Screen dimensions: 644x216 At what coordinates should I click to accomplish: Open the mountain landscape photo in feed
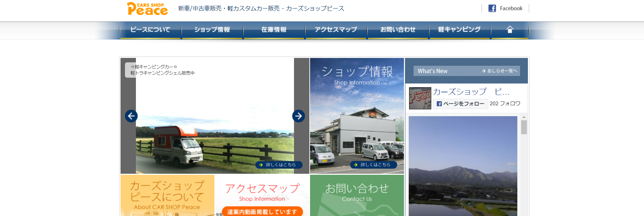[463, 166]
